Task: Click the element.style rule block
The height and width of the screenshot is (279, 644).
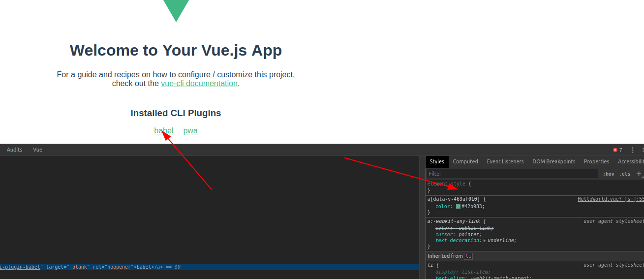Action: 535,187
